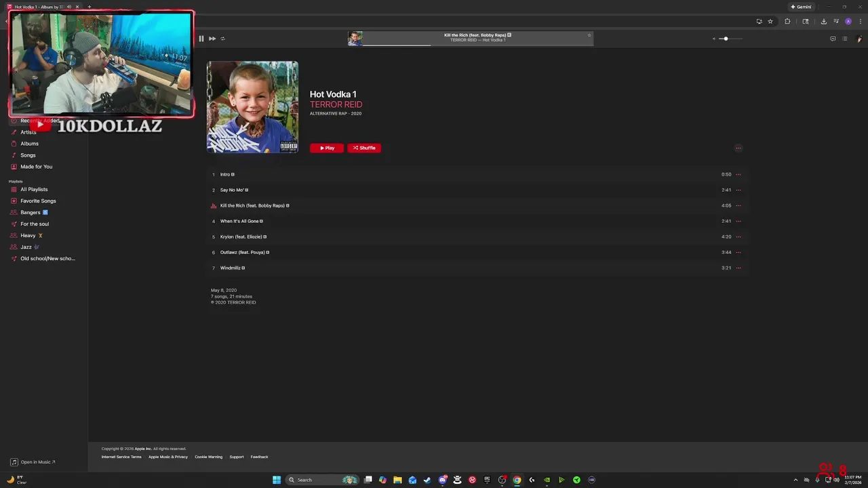Favorite Kill the Rich with the star
The height and width of the screenshot is (488, 868).
[x=589, y=35]
